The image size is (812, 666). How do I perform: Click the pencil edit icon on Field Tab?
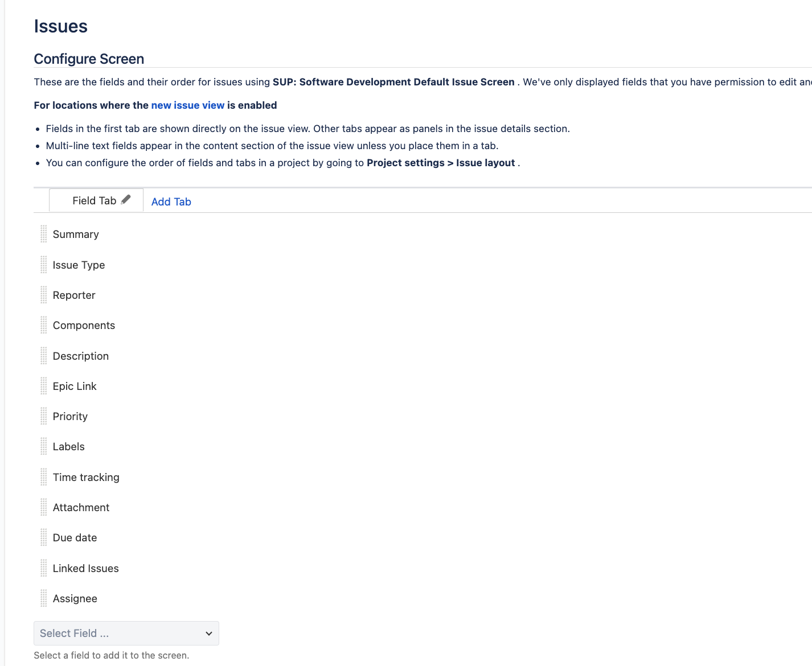tap(126, 200)
